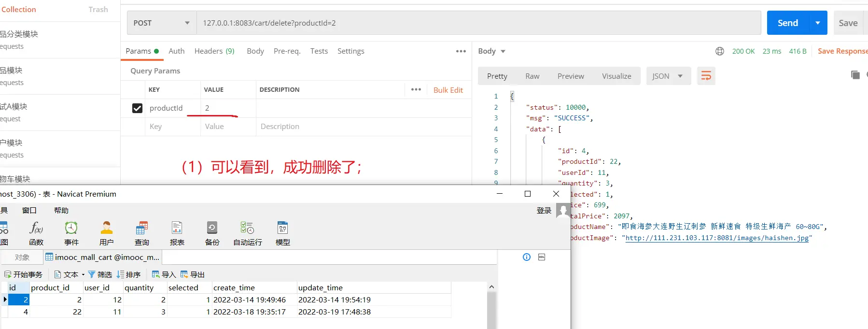Switch to the Pre-req. tab
The image size is (868, 329).
(x=287, y=51)
